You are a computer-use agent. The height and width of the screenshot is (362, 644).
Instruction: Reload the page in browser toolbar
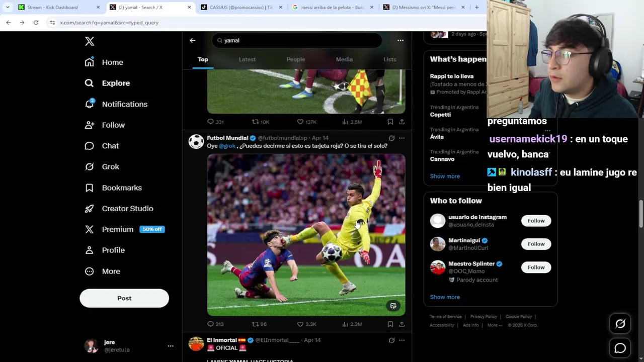(x=36, y=23)
